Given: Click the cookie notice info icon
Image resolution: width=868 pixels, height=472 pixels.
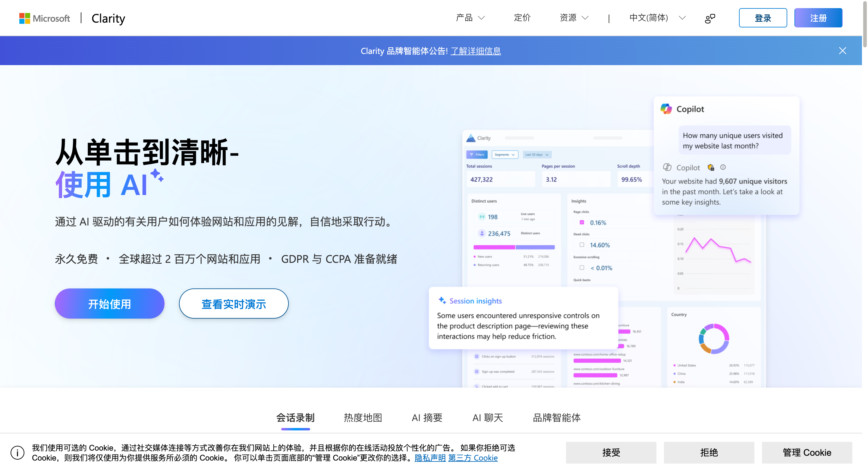Looking at the screenshot, I should [x=17, y=452].
